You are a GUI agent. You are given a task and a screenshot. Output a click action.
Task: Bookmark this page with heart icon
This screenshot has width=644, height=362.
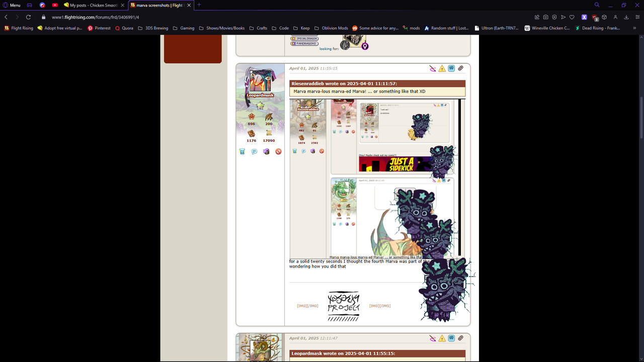coord(572,17)
